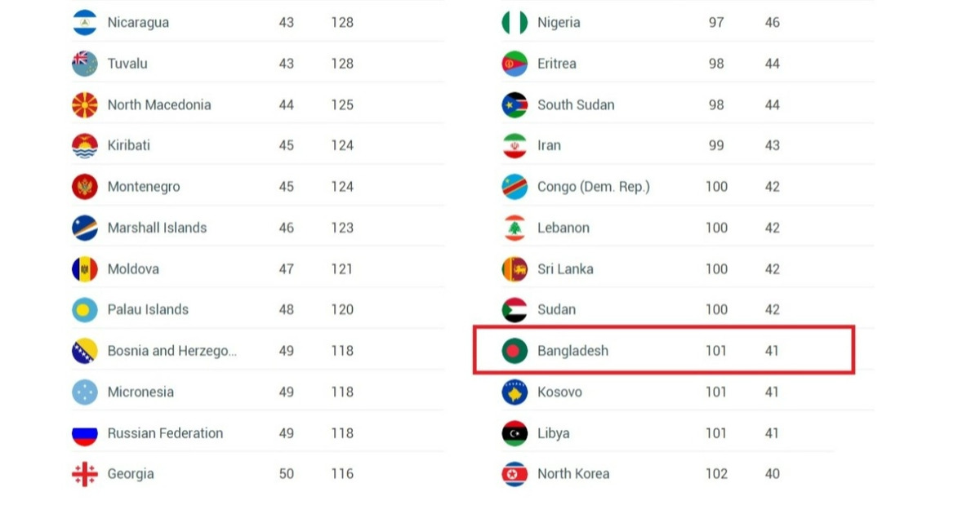Click the Nigeria flag icon

[x=514, y=23]
